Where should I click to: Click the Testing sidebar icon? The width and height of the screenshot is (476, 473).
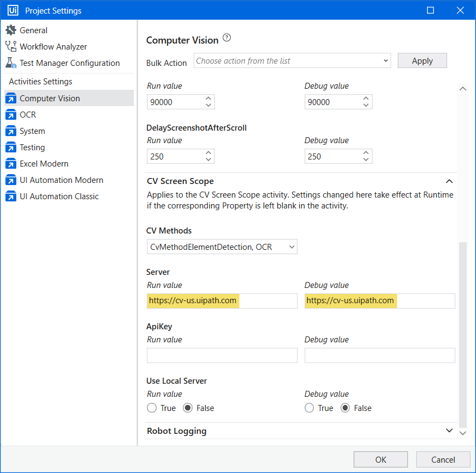click(x=11, y=148)
